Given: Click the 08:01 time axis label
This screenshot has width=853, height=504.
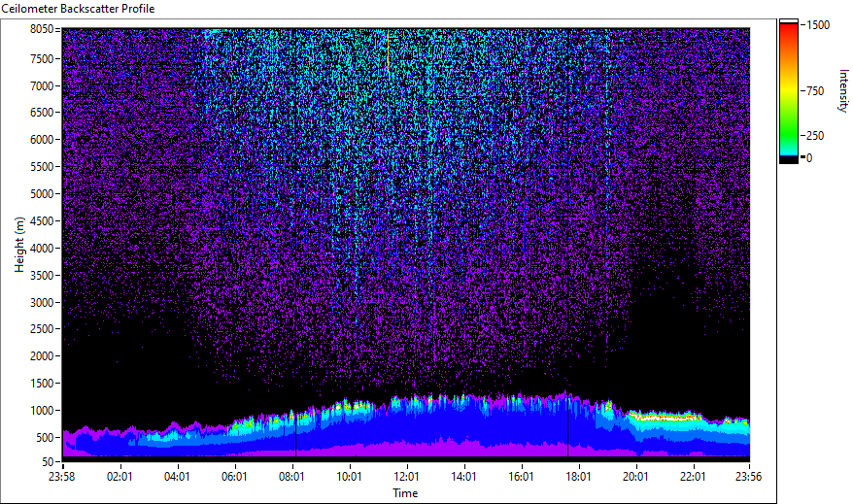Looking at the screenshot, I should click(x=291, y=477).
